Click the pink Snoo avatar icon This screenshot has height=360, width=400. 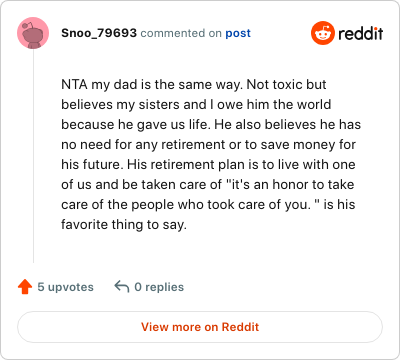[x=33, y=33]
